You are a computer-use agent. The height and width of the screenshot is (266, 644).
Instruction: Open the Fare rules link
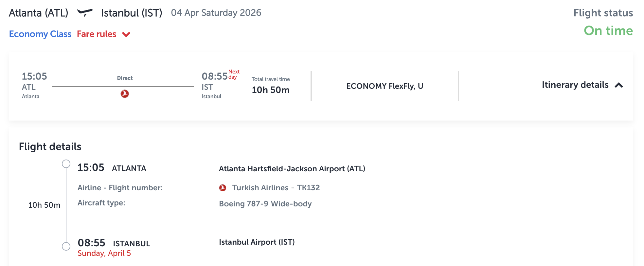(x=97, y=34)
